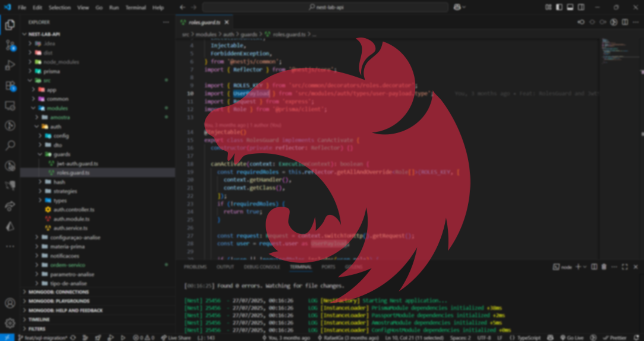Open the Terminal menu
Image resolution: width=644 pixels, height=341 pixels.
(x=135, y=7)
